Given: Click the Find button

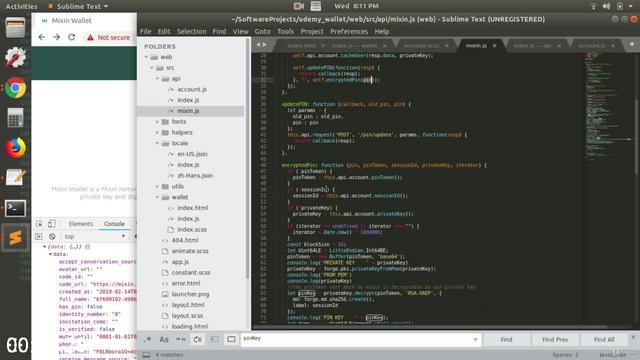Looking at the screenshot, I should (x=506, y=339).
